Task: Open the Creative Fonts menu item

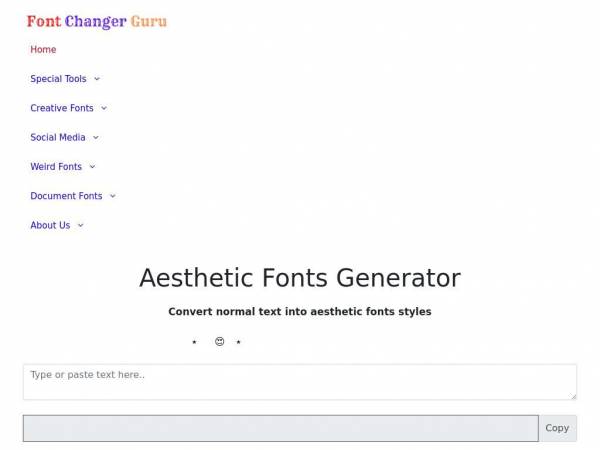Action: coord(62,108)
